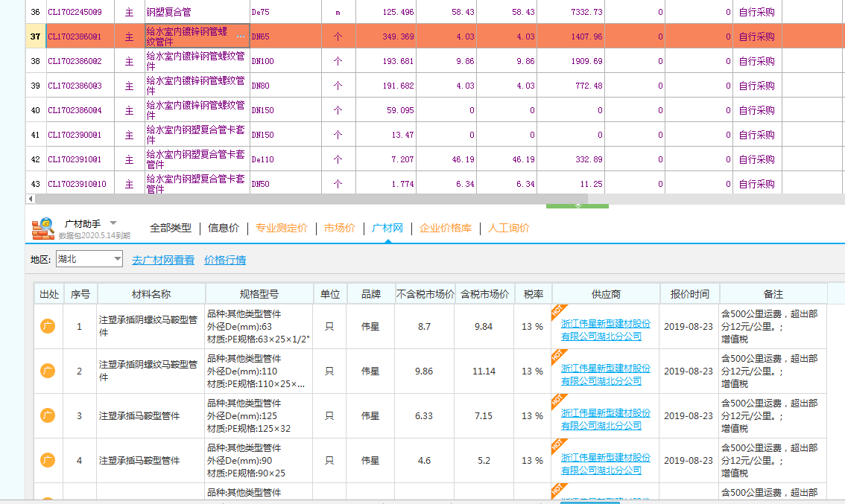The image size is (845, 504).
Task: Open the 价格行情 link
Action: pos(225,260)
